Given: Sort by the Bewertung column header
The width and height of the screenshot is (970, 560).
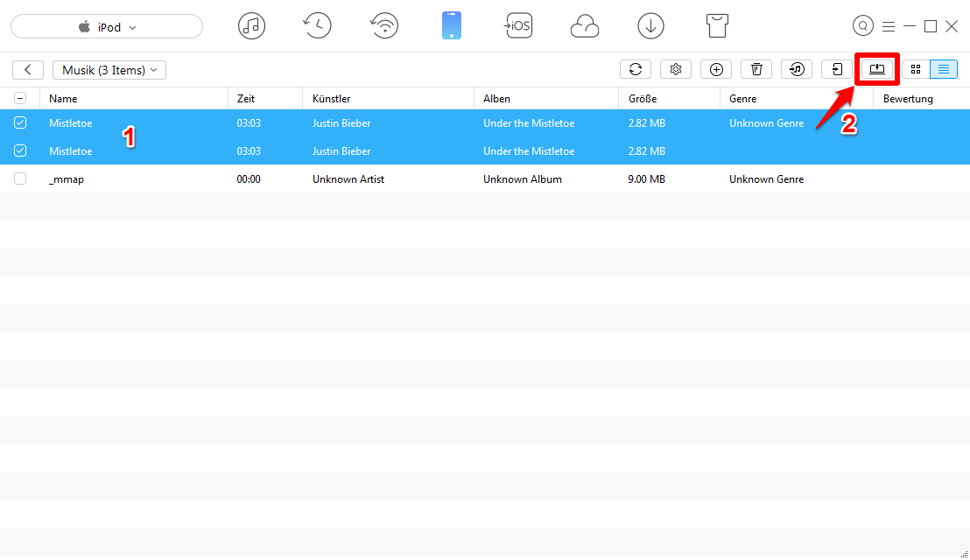Looking at the screenshot, I should coord(921,98).
